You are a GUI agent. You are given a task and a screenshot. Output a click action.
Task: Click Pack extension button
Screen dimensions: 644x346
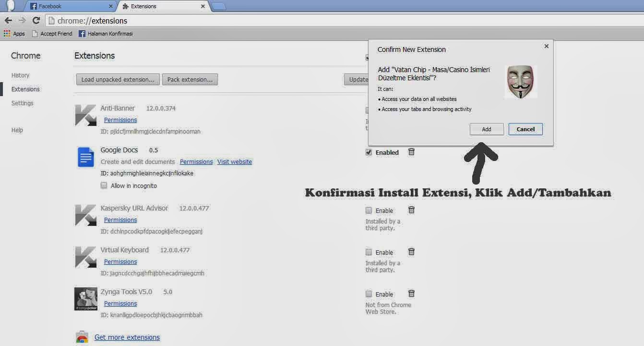[x=190, y=79]
